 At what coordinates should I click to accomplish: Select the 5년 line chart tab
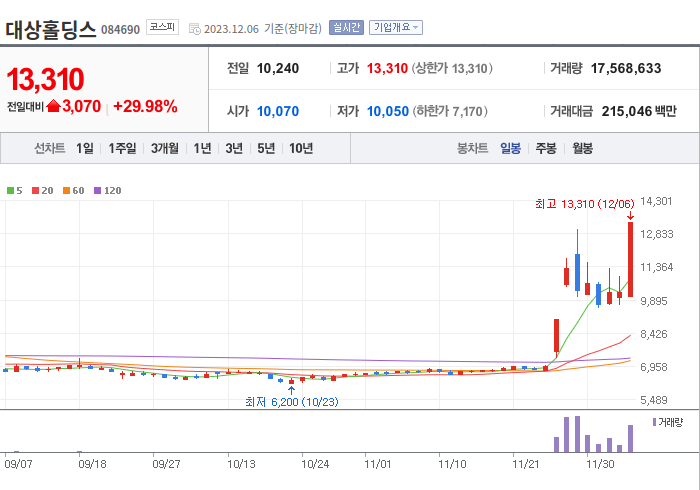[x=266, y=148]
